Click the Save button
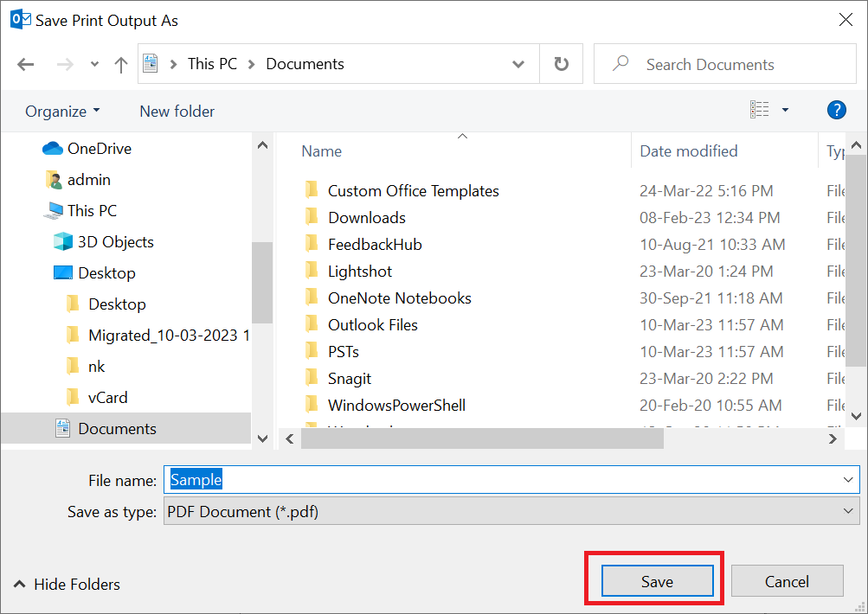The image size is (868, 614). (x=657, y=581)
